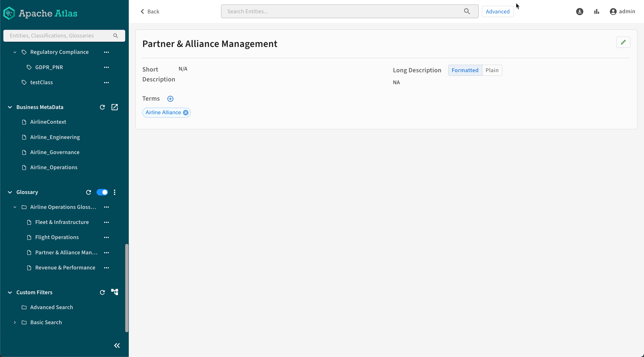The image size is (644, 357).
Task: Switch Long Description to Plain view
Action: (x=492, y=70)
